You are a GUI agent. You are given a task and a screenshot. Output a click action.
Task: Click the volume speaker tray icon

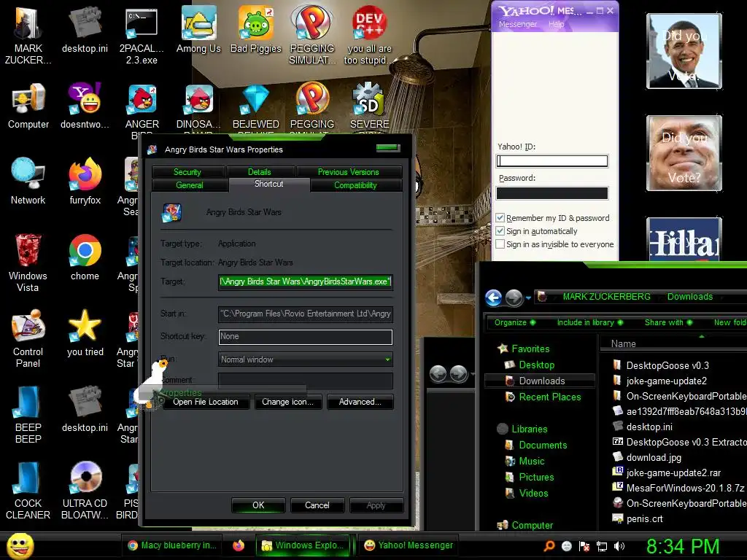coord(619,546)
